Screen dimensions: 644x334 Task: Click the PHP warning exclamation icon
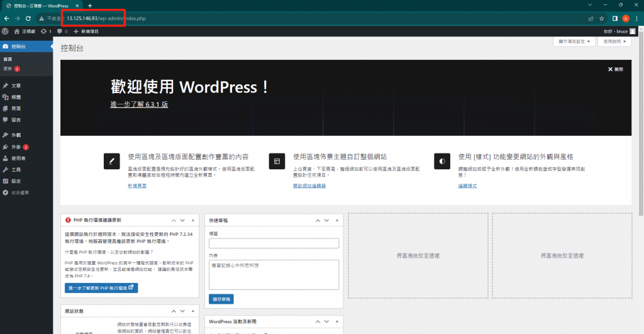pos(68,220)
